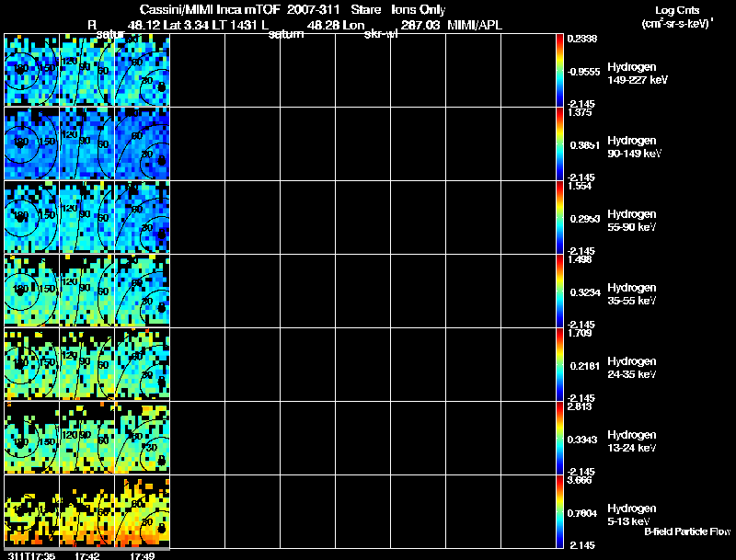Click the color bar for Hydrogen 149-227 keV
The image size is (736, 560).
coord(560,70)
